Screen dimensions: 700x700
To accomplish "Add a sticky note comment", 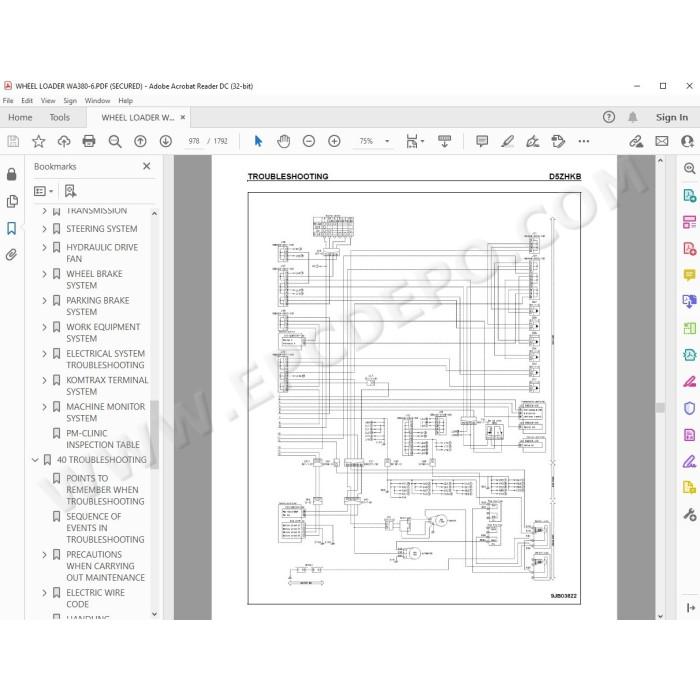I will [x=482, y=141].
